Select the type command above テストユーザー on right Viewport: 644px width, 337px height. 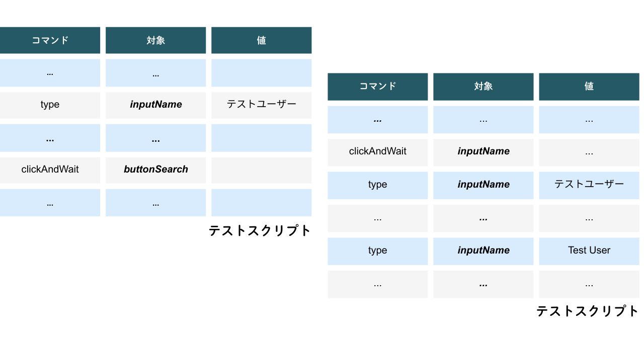pos(377,185)
